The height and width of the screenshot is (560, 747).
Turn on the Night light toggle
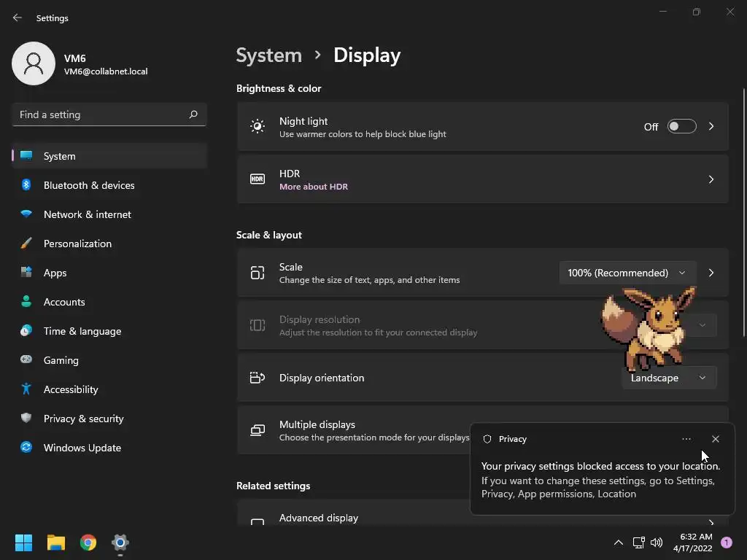[681, 127]
